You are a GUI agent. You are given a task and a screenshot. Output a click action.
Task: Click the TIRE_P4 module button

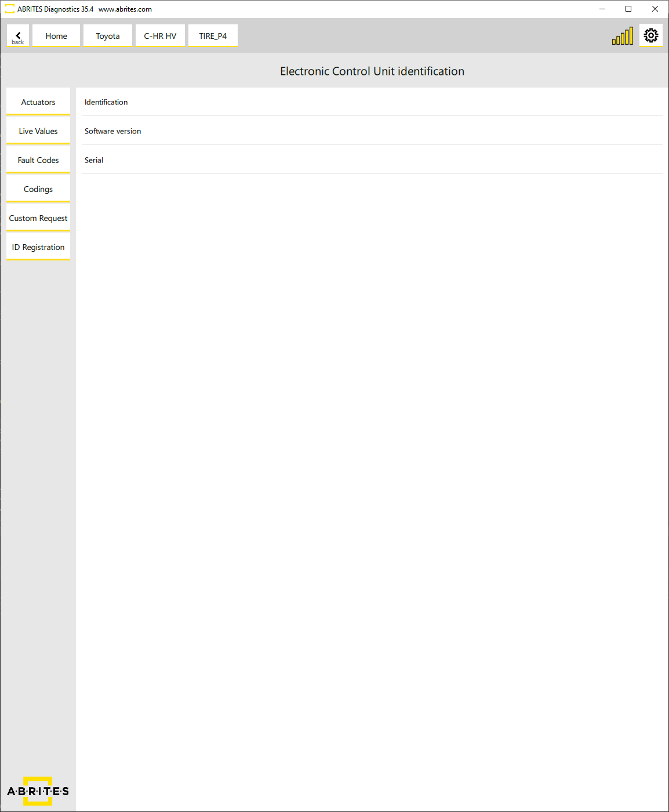(213, 36)
